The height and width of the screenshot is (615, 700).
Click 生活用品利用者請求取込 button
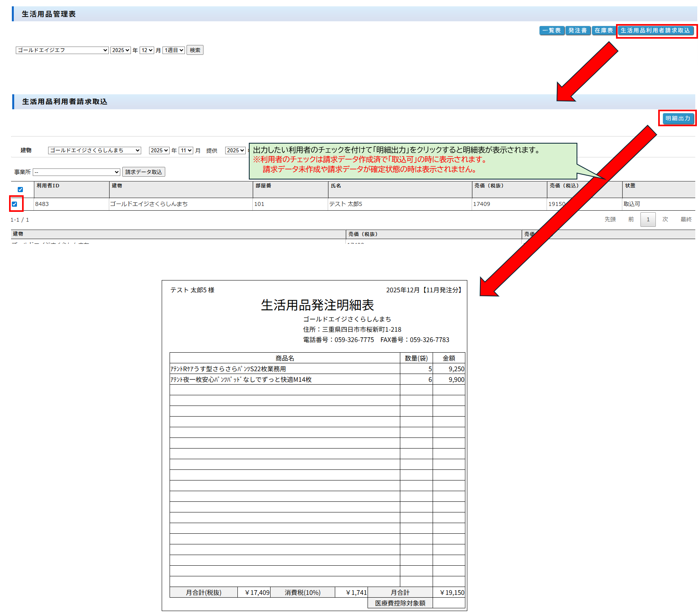click(x=655, y=30)
